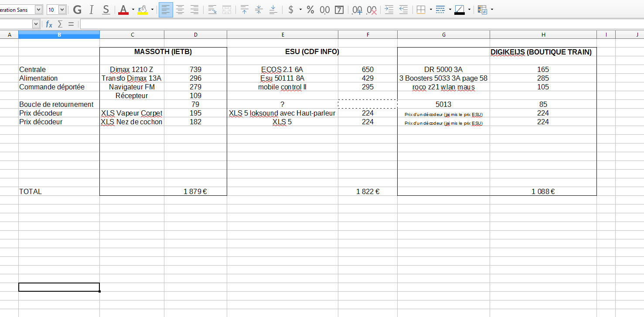
Task: Open the Function Wizard
Action: pos(49,24)
